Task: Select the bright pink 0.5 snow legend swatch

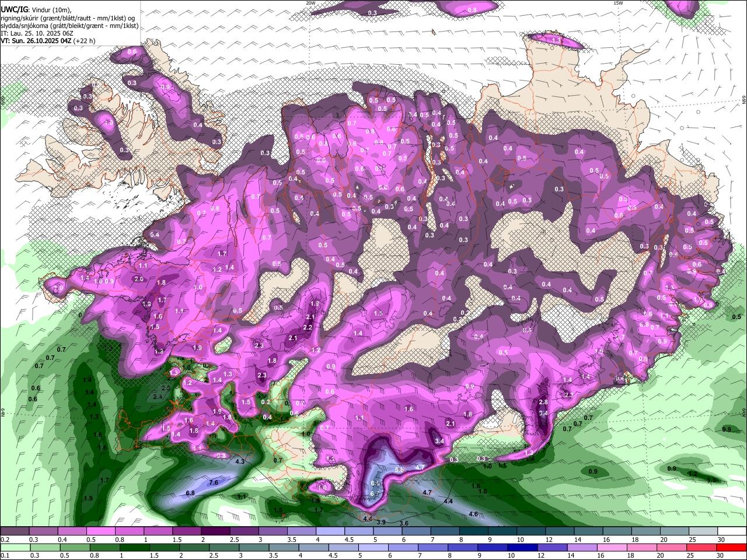Action: point(100,531)
